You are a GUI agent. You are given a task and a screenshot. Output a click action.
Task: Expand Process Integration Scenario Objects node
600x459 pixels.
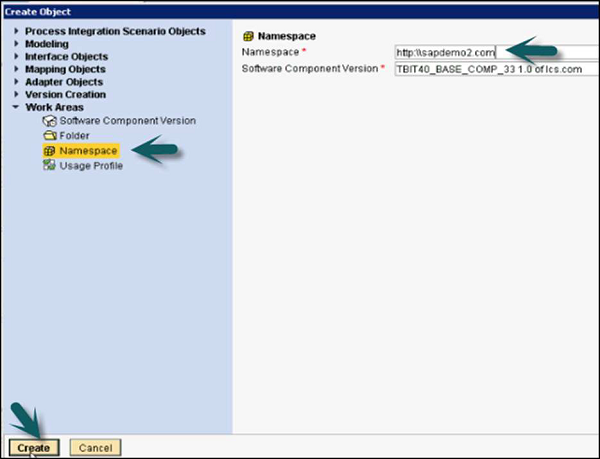coord(16,33)
